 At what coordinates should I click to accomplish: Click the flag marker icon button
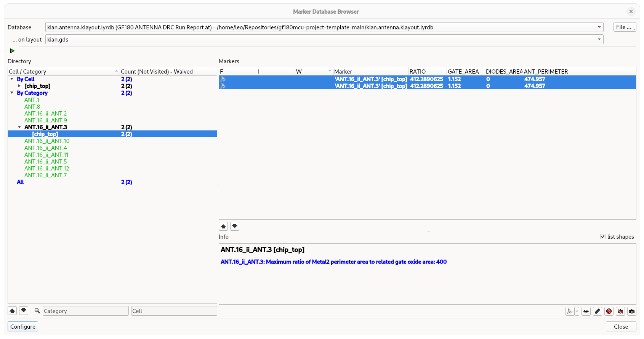click(x=570, y=311)
